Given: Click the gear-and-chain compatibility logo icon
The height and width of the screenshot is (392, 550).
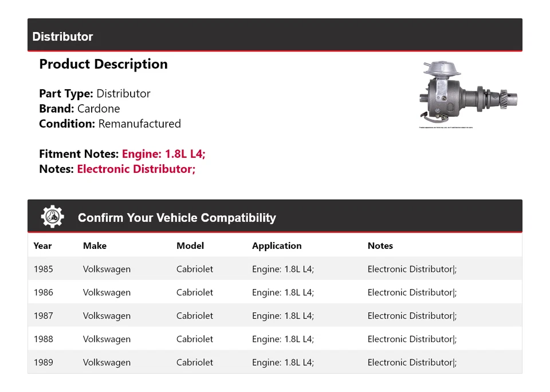Looking at the screenshot, I should 52,216.
